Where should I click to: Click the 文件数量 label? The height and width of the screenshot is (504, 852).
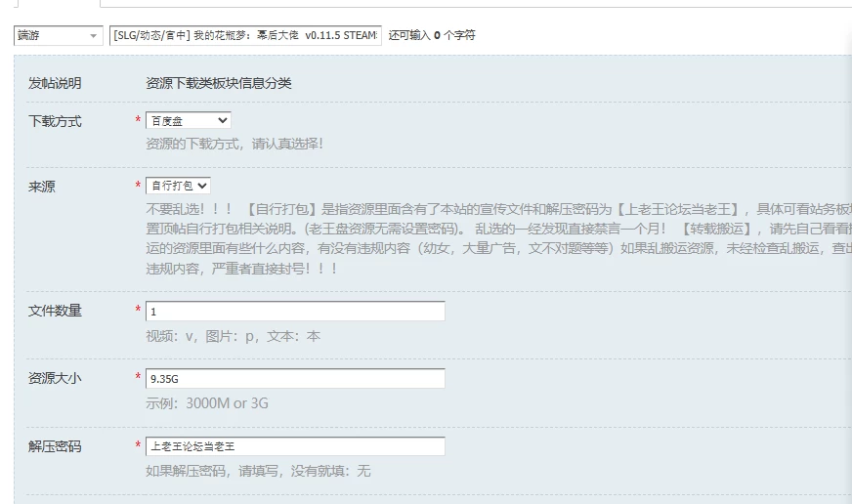[55, 311]
